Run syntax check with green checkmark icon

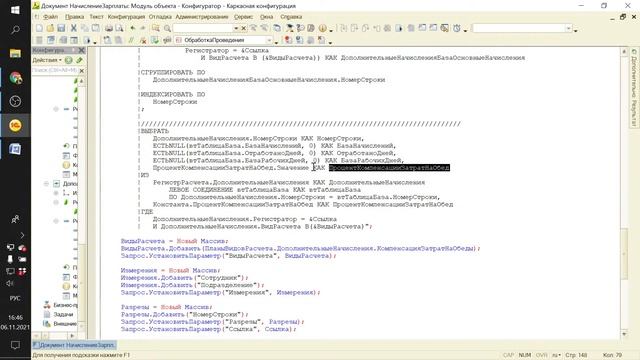point(155,40)
